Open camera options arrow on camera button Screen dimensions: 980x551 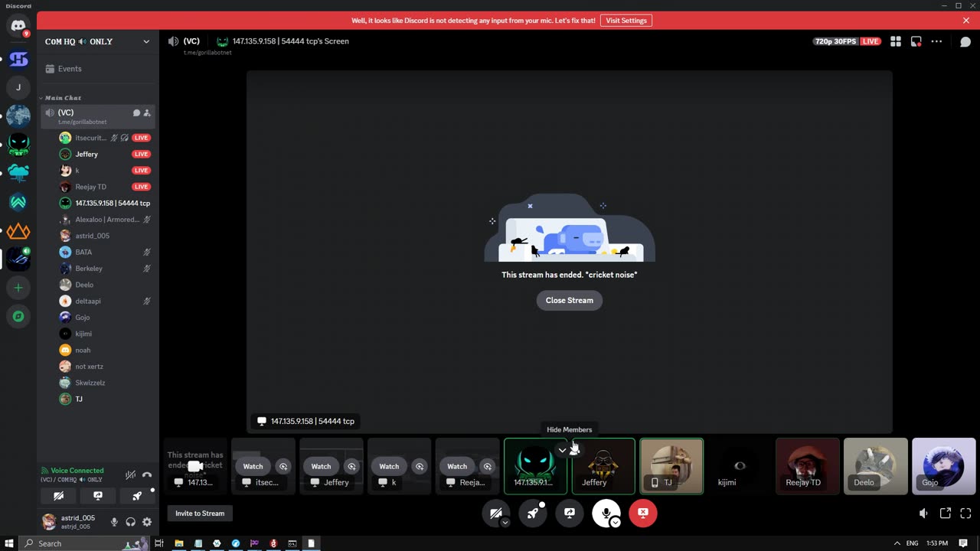pos(505,523)
